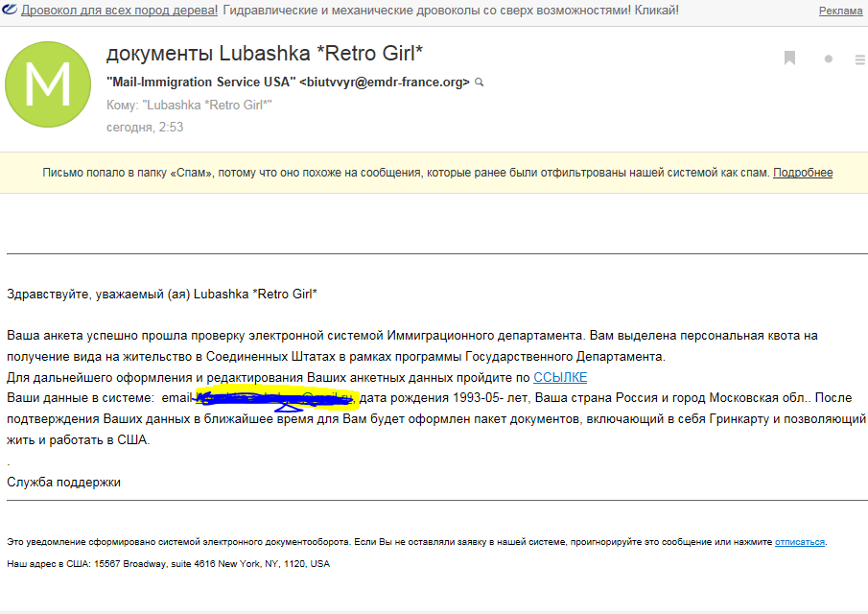Click the sender address biutvvyr@emdr-france.org
Viewport: 868px width, 614px height.
(386, 83)
